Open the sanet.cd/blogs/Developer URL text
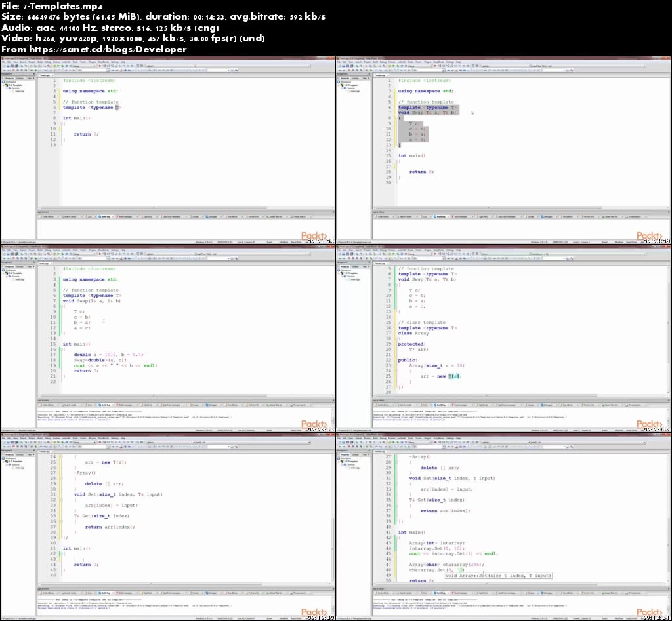Viewport: 672px width, 621px height. click(x=108, y=49)
